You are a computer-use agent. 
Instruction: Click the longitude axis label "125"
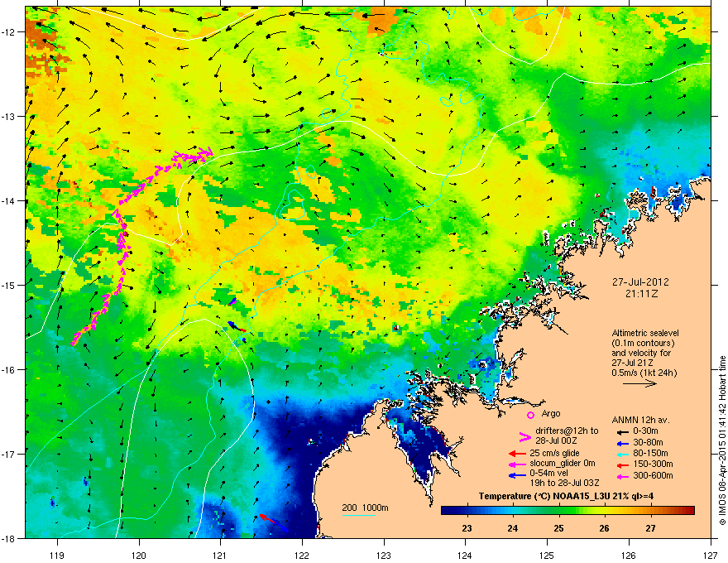[547, 555]
